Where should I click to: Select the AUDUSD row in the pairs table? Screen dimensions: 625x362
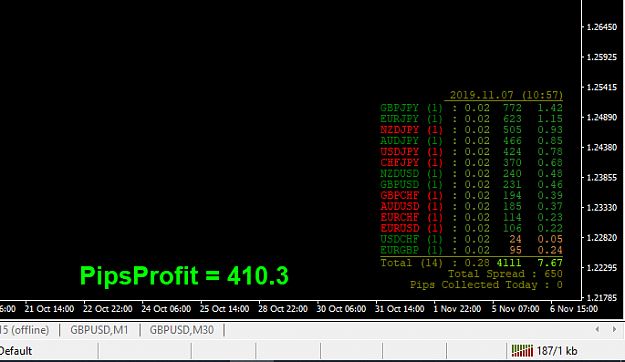click(x=471, y=207)
